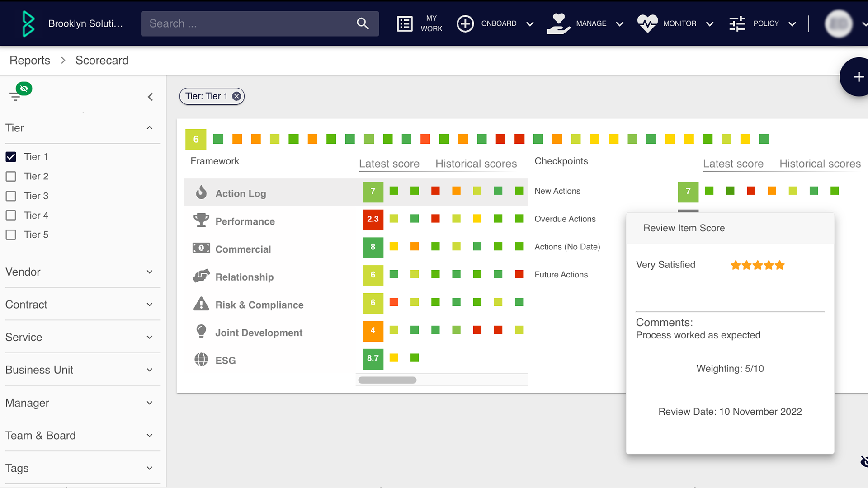Click the Performance 2.3 red score tile
Viewport: 868px width, 488px height.
(373, 220)
